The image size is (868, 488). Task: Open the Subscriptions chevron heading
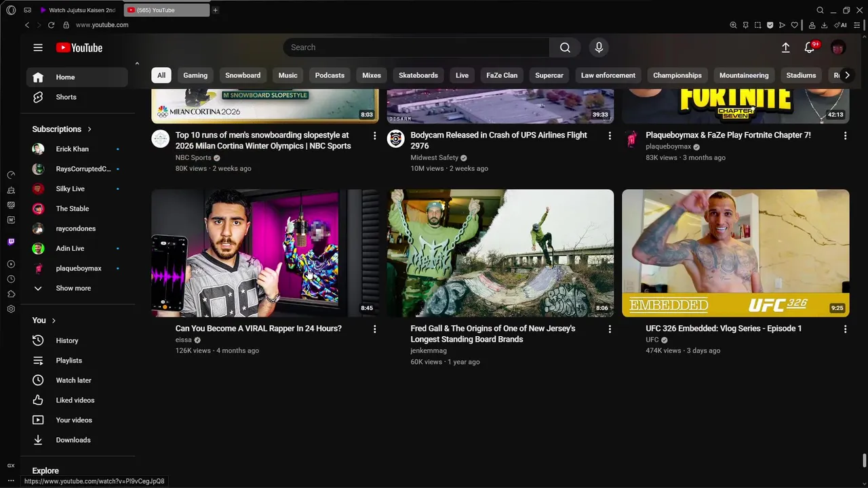[x=62, y=129]
